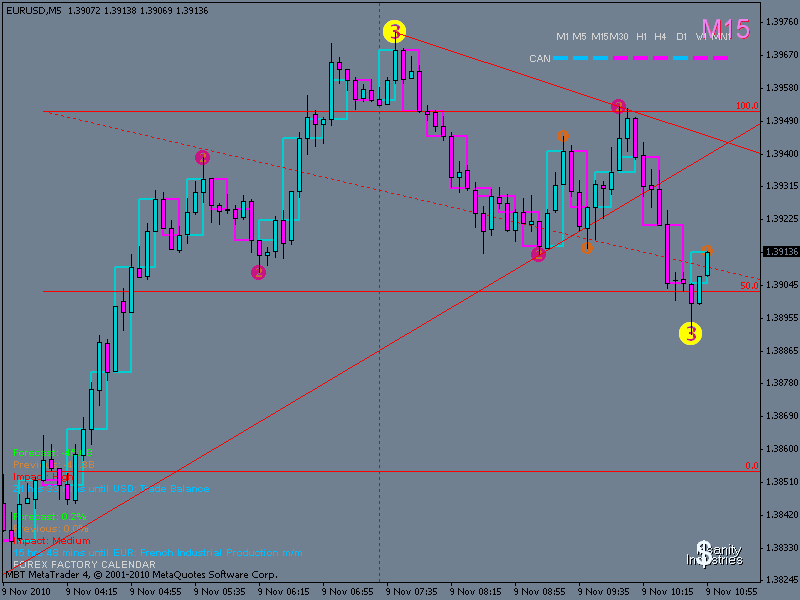
Task: Click the 1.38245 price axis label
Action: [x=781, y=579]
